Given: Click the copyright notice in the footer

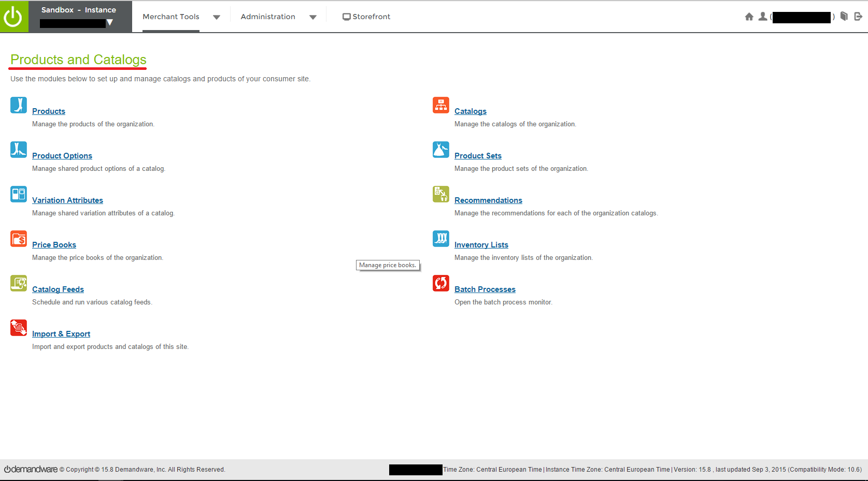Looking at the screenshot, I should [x=143, y=470].
